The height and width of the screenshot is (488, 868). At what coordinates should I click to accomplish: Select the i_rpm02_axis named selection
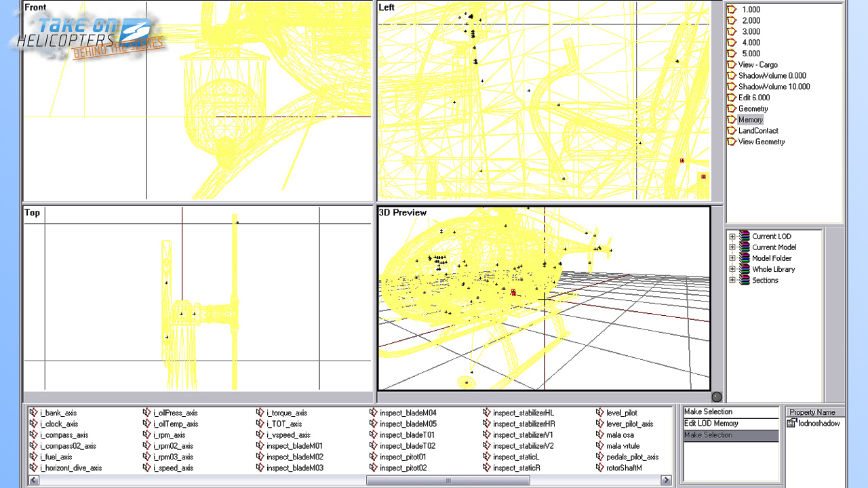pyautogui.click(x=173, y=446)
